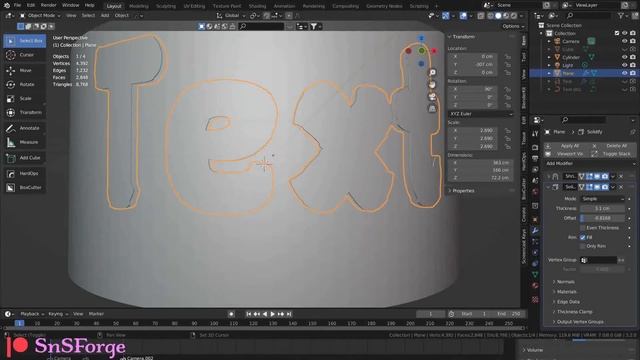This screenshot has width=640, height=360.
Task: Click the viewport zoom magnifier gizmo
Action: coord(432,73)
